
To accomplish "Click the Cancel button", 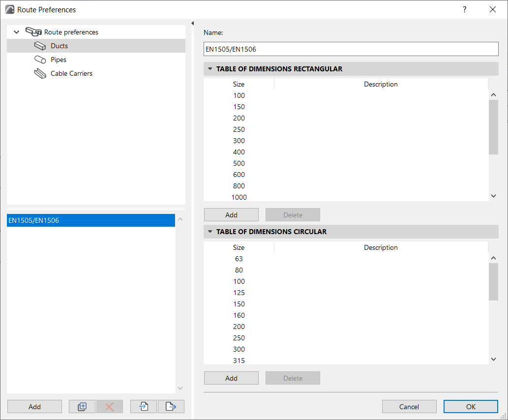I will (x=409, y=406).
